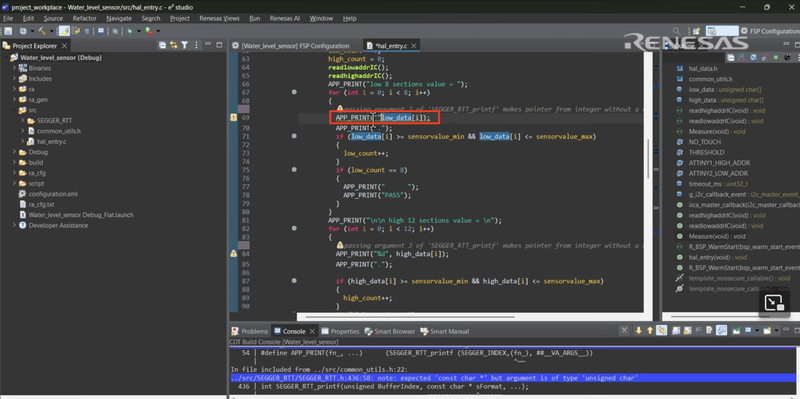Expand the Binaries folder
The width and height of the screenshot is (800, 399).
(x=15, y=68)
